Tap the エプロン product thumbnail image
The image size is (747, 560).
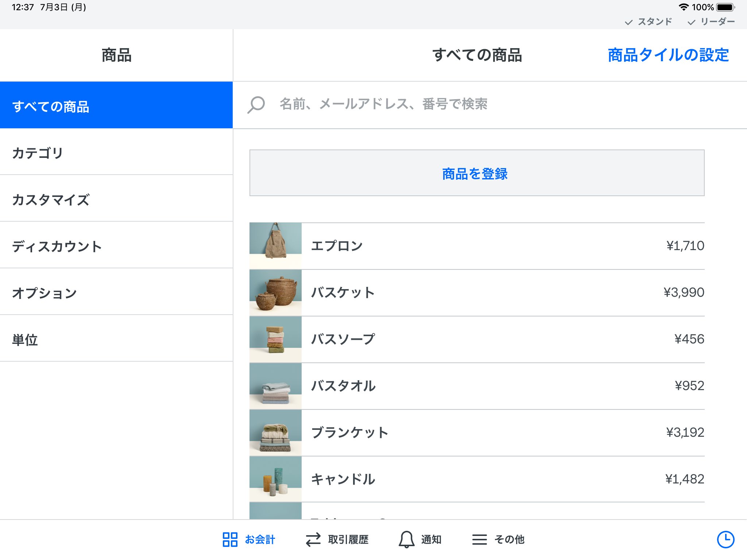click(x=275, y=245)
